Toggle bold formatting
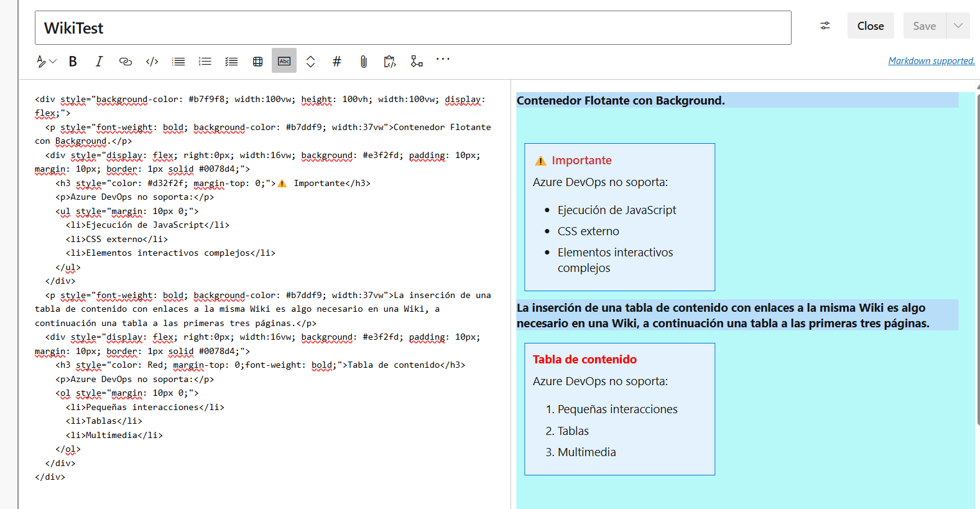Viewport: 980px width, 509px height. coord(73,61)
